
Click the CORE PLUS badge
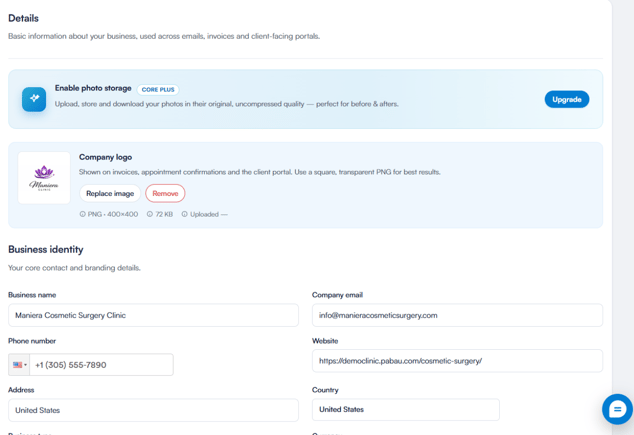point(158,89)
